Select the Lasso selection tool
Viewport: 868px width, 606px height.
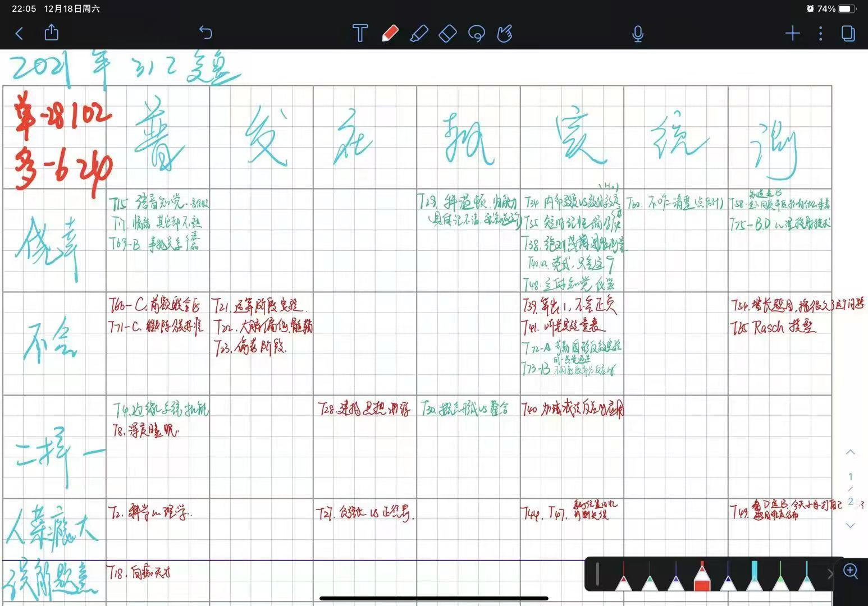point(477,34)
